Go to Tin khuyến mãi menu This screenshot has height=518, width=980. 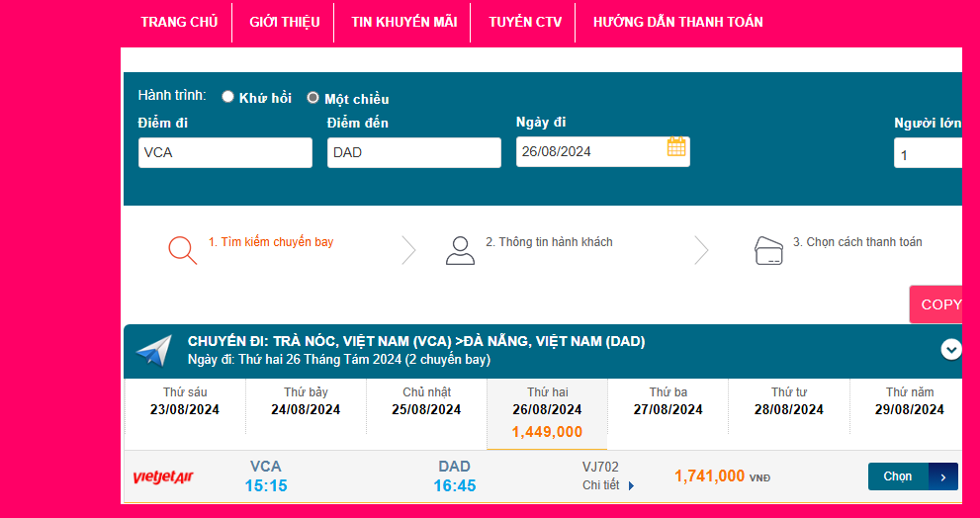point(403,22)
